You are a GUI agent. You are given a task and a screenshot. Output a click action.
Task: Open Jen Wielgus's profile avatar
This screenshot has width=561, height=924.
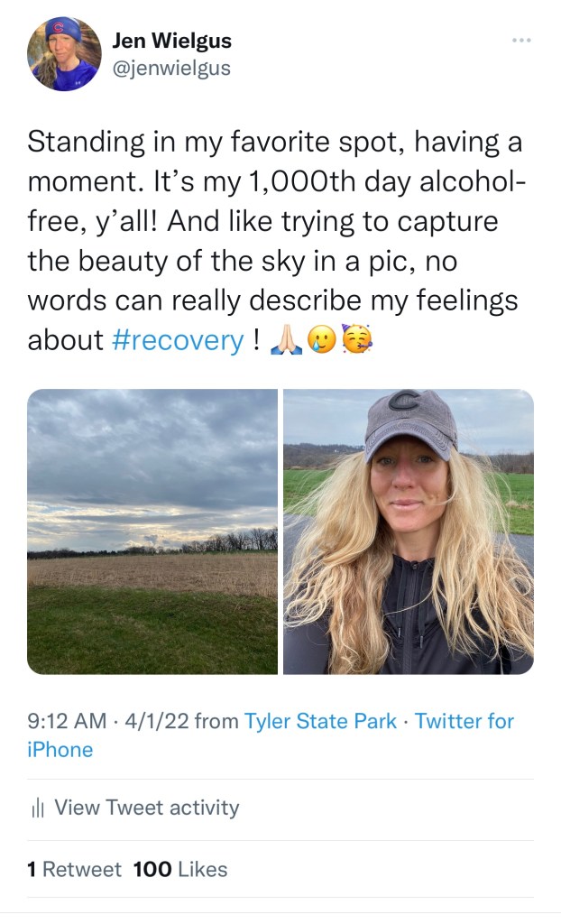point(64,54)
